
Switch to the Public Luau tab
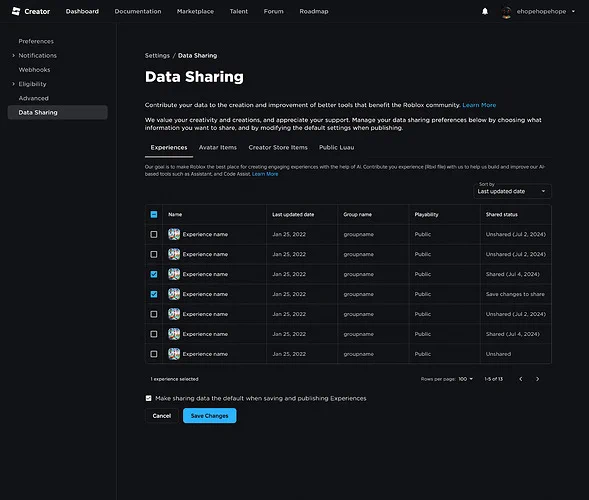tap(337, 147)
